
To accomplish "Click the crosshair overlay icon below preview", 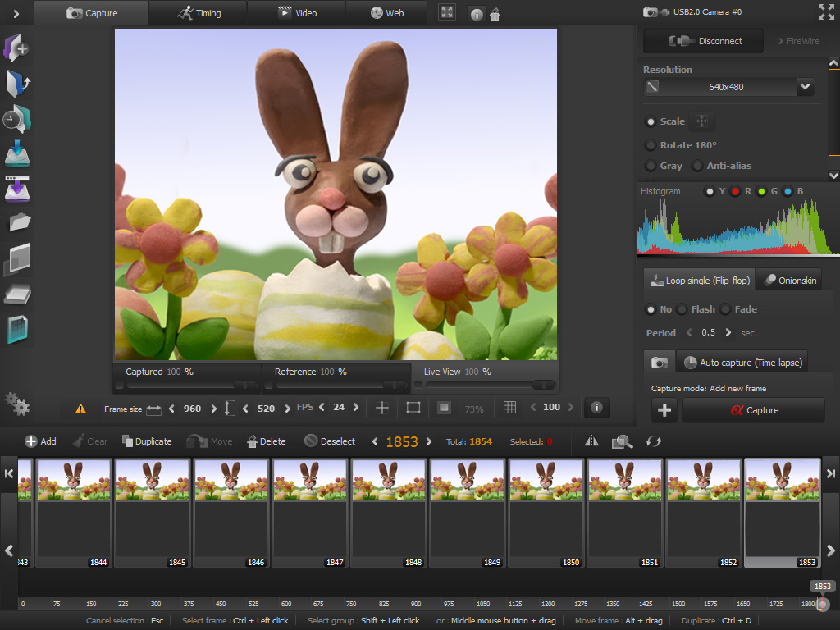I will (382, 408).
